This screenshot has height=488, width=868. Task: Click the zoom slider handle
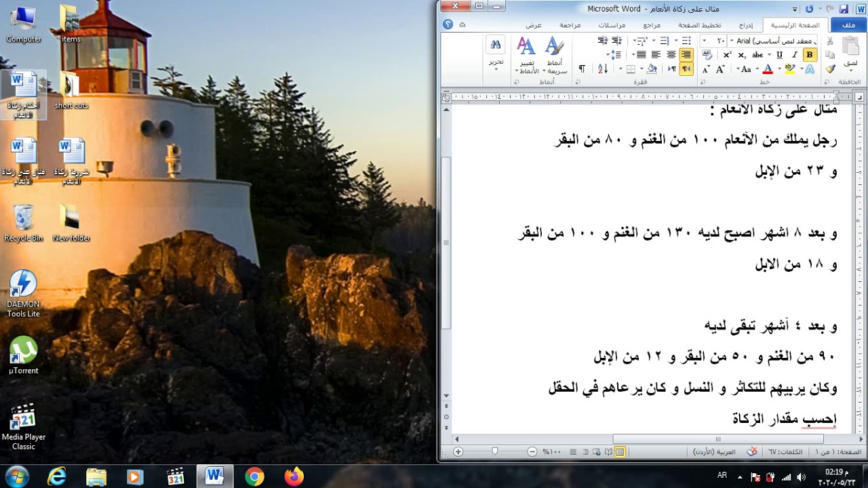point(494,451)
